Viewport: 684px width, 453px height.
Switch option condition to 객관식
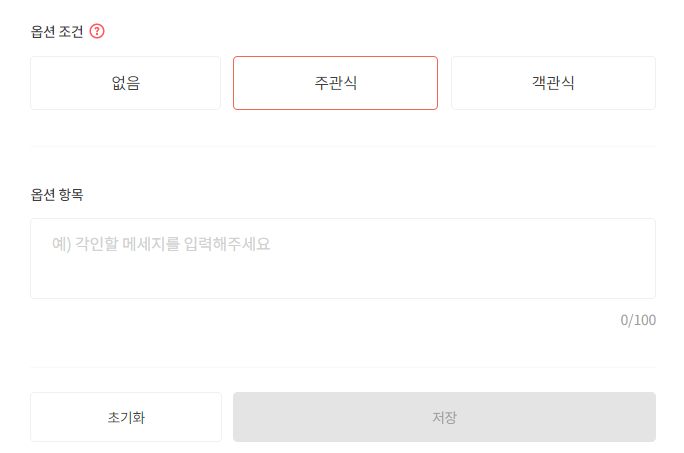(553, 83)
